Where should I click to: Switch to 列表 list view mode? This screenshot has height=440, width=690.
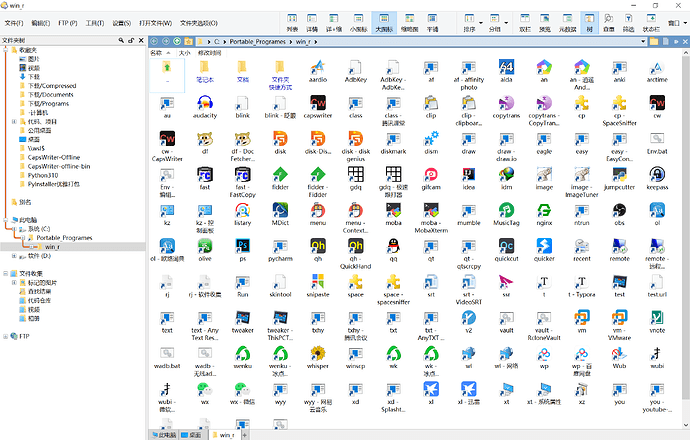pos(294,22)
